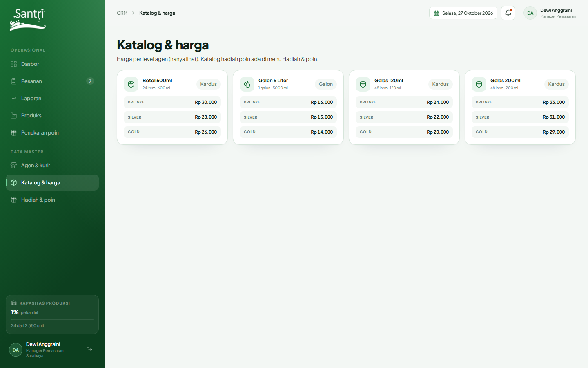Click the Katalog & harga breadcrumb
The image size is (588, 368).
[157, 13]
